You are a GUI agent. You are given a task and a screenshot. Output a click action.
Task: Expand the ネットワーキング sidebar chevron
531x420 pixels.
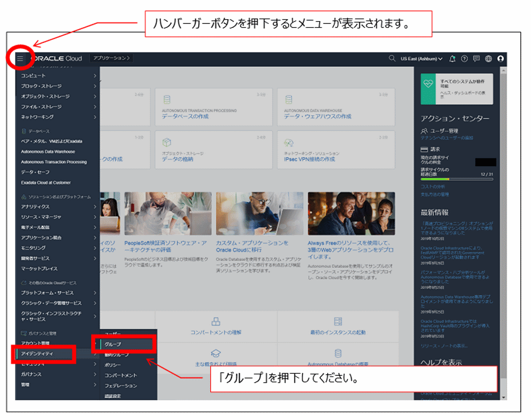(95, 116)
